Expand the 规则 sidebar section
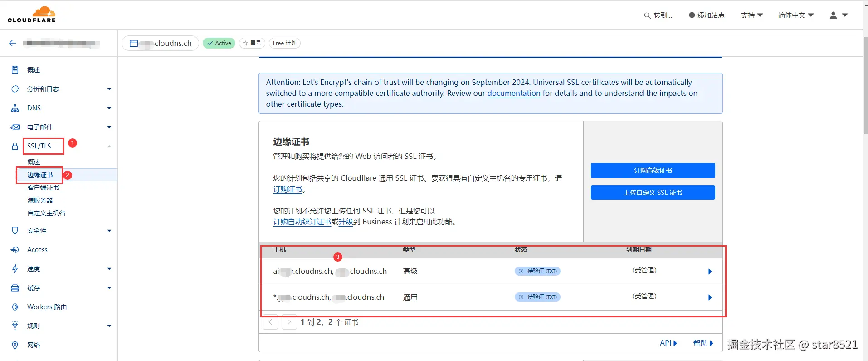The image size is (868, 361). (x=109, y=326)
